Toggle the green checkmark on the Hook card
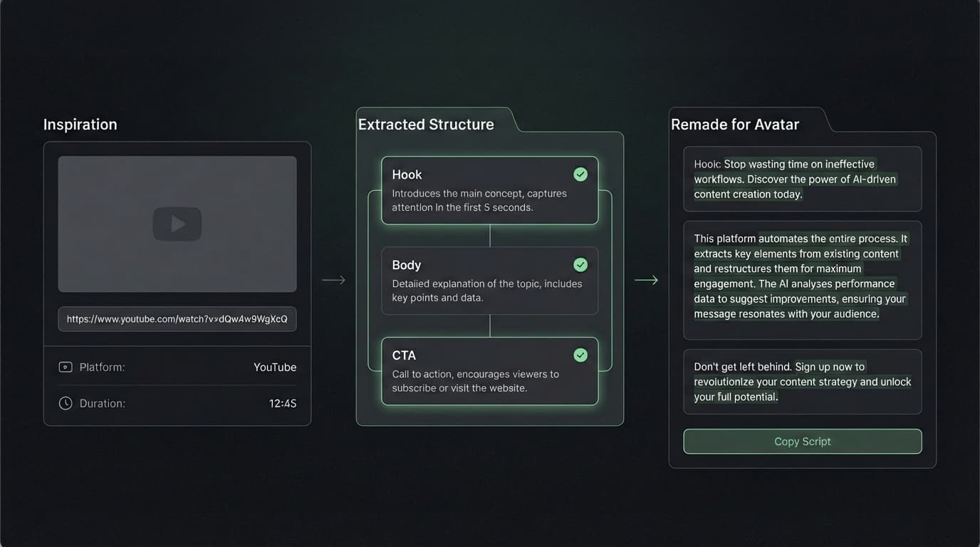This screenshot has width=980, height=547. [x=580, y=174]
